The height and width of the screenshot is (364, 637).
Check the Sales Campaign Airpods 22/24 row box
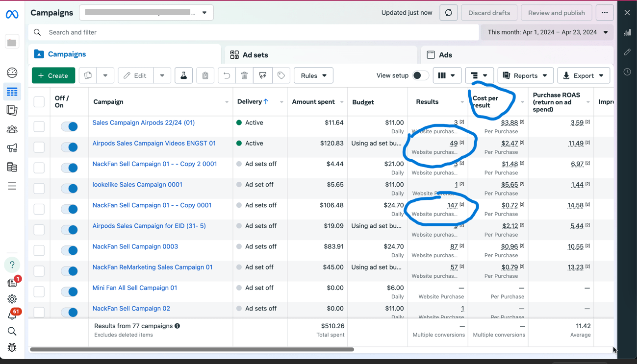39,126
